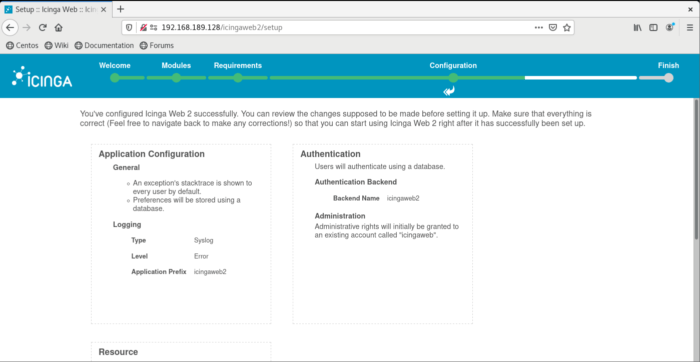This screenshot has width=700, height=362.
Task: Click the Authentication Backend subheading
Action: coord(356,182)
